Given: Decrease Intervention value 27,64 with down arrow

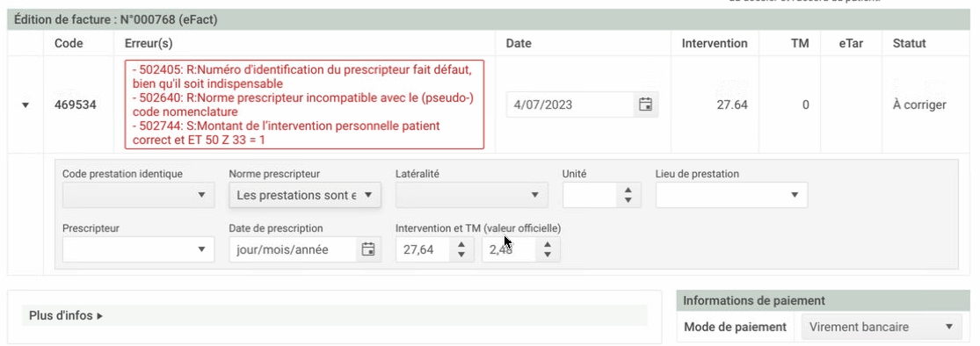Looking at the screenshot, I should point(461,256).
